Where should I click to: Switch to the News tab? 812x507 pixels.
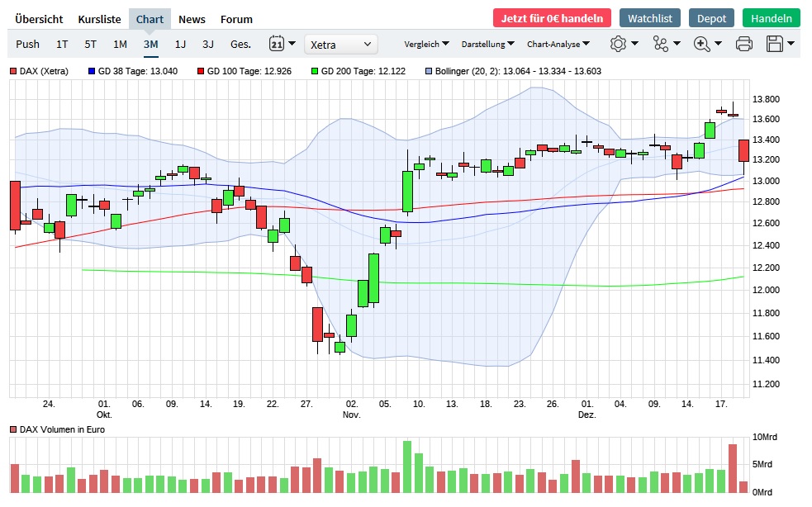coord(192,19)
